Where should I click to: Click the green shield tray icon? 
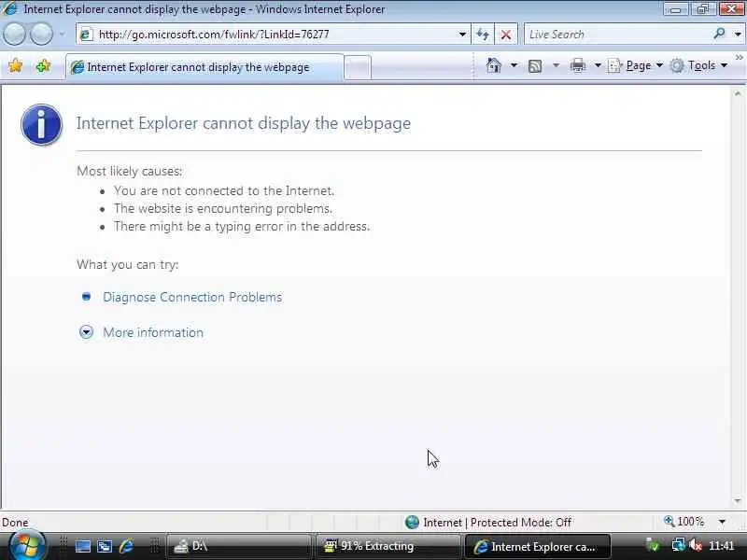tap(653, 545)
